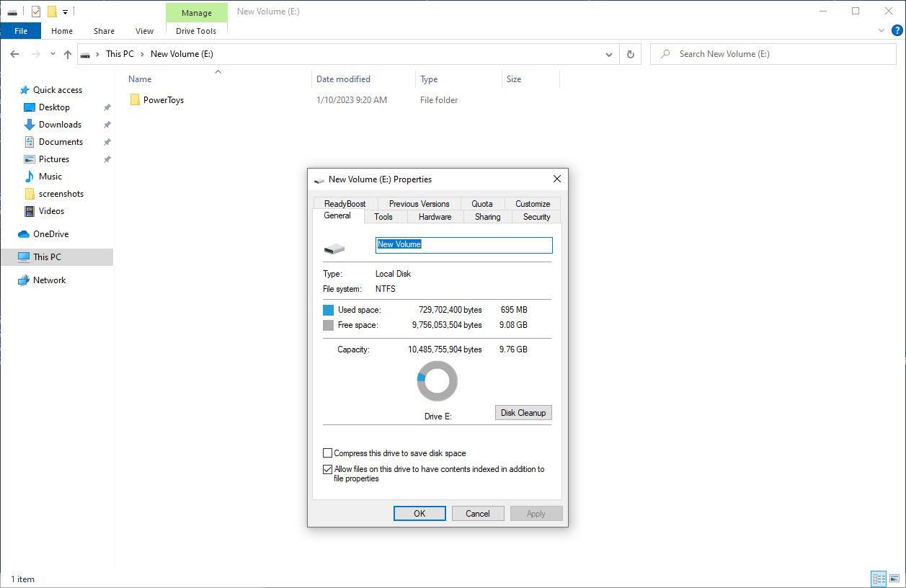Click the volume name text field

click(x=463, y=245)
